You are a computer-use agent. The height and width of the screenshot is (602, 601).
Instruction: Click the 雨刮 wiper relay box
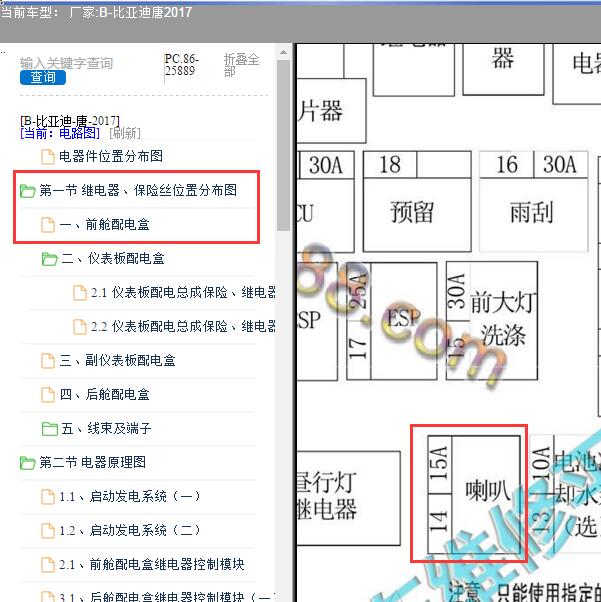pyautogui.click(x=534, y=201)
